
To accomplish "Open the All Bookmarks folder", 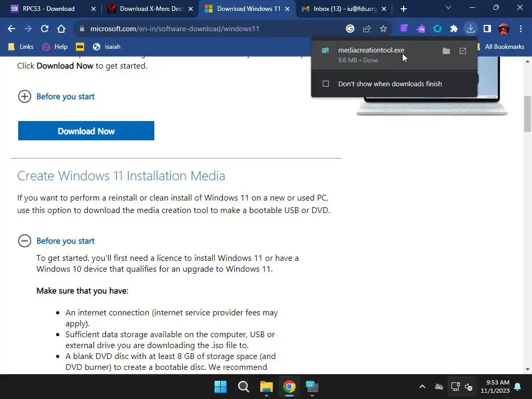I will pyautogui.click(x=500, y=46).
